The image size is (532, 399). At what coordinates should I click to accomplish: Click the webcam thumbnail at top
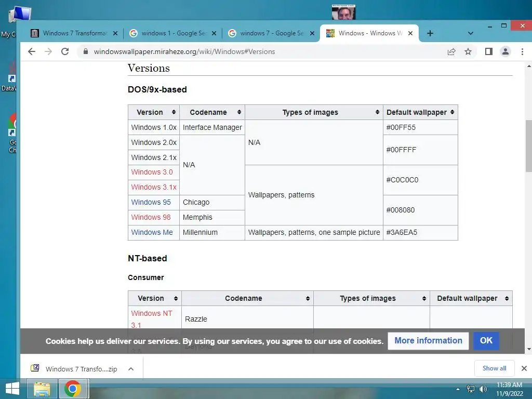[343, 12]
